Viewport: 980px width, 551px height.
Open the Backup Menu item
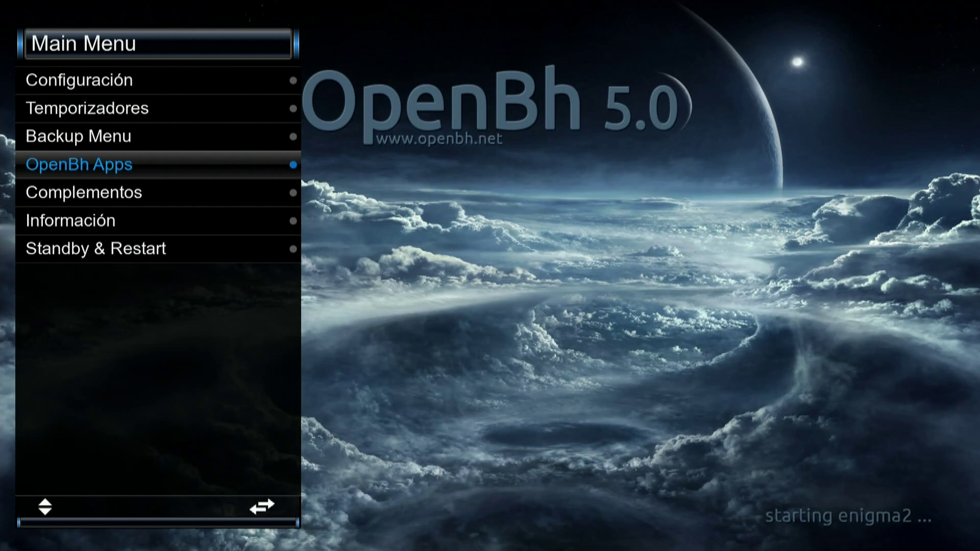[x=79, y=136]
